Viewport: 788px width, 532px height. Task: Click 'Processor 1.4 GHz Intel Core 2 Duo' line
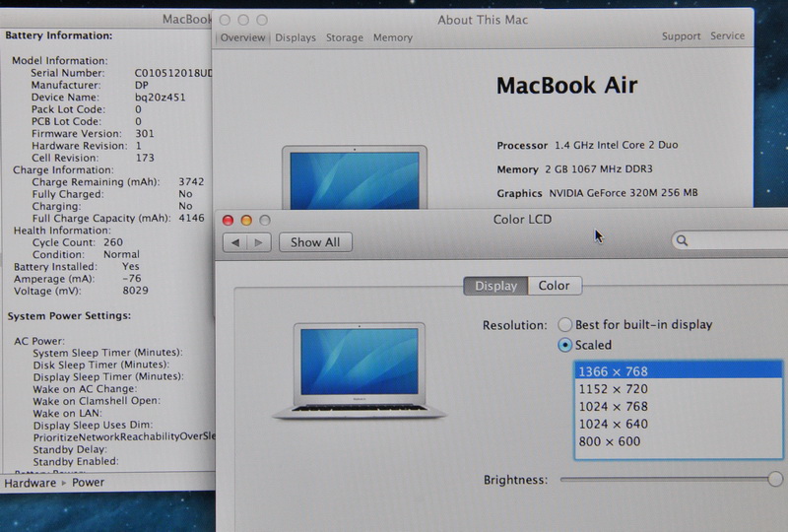587,146
